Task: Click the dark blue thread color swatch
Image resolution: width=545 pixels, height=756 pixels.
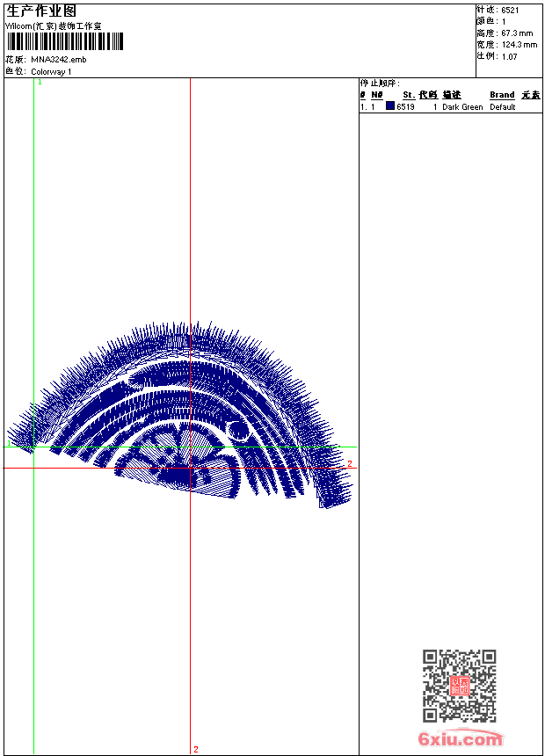Action: point(390,105)
